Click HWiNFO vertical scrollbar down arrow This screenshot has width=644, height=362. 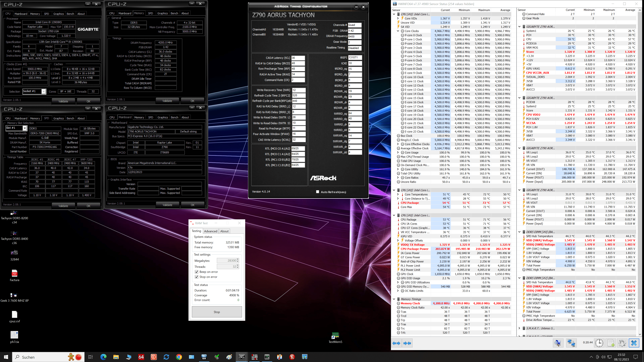640,334
